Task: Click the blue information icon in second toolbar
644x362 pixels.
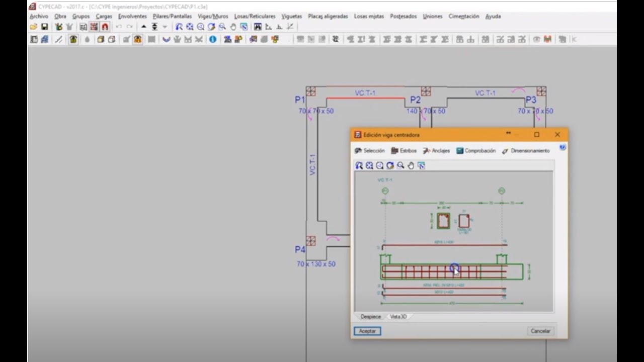Action: point(213,39)
